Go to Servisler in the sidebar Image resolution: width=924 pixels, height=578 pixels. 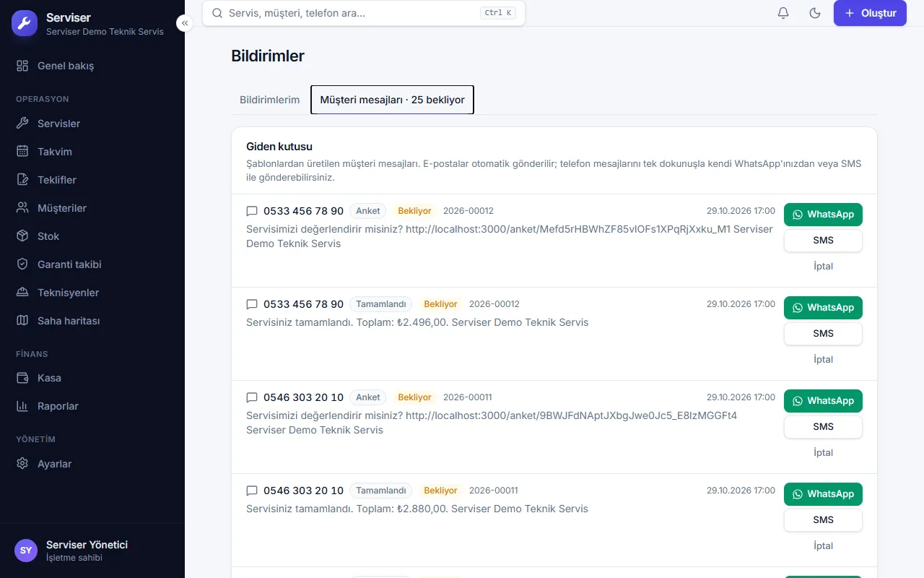(x=92, y=124)
